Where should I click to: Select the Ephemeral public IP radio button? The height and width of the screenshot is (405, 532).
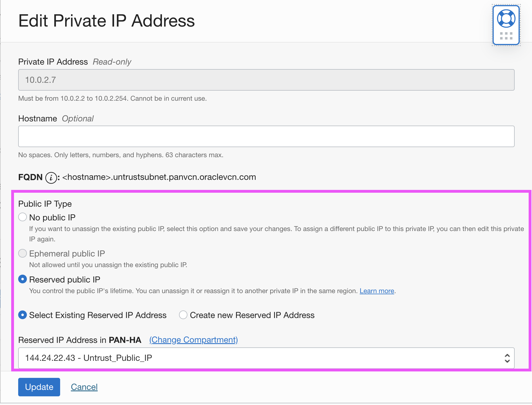pyautogui.click(x=22, y=253)
